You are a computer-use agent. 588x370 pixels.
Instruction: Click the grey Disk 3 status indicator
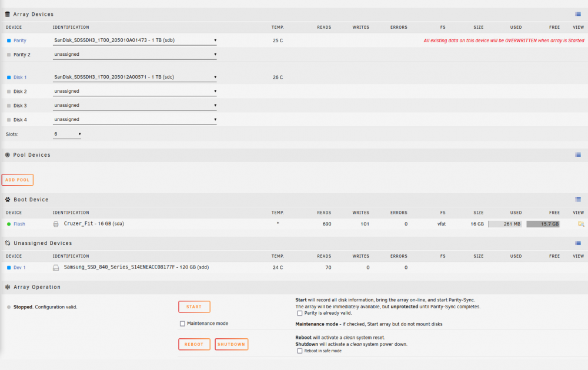pos(9,106)
